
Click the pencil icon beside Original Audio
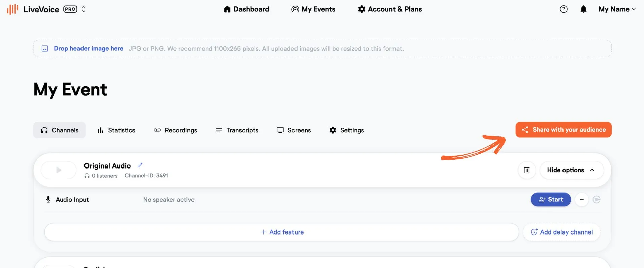point(140,165)
